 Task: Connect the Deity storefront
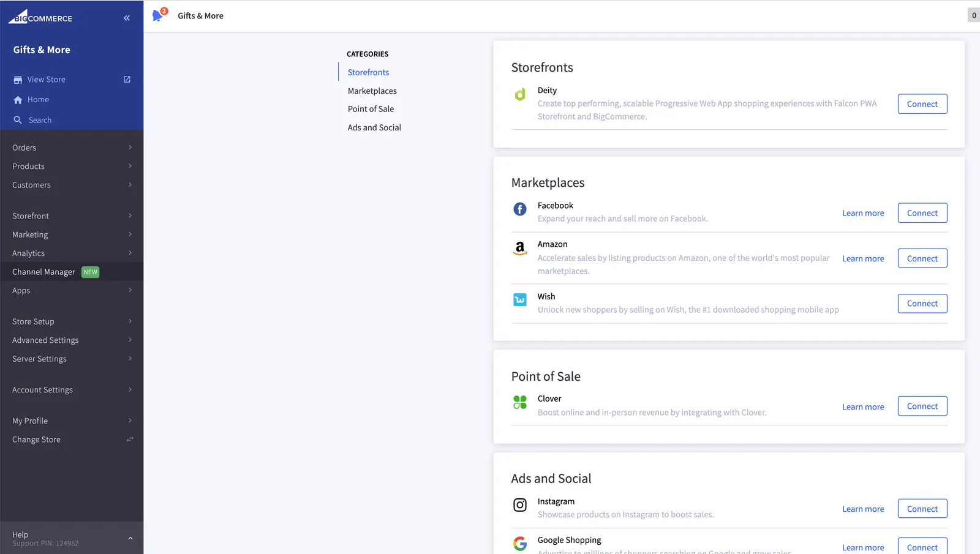[922, 104]
